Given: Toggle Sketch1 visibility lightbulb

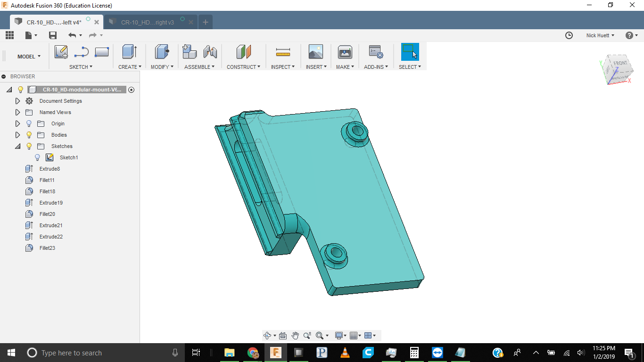Looking at the screenshot, I should click(x=38, y=157).
